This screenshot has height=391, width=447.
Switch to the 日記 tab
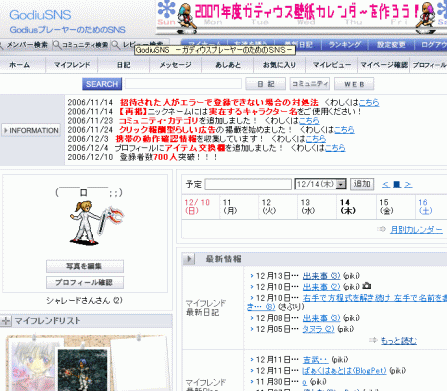[124, 65]
